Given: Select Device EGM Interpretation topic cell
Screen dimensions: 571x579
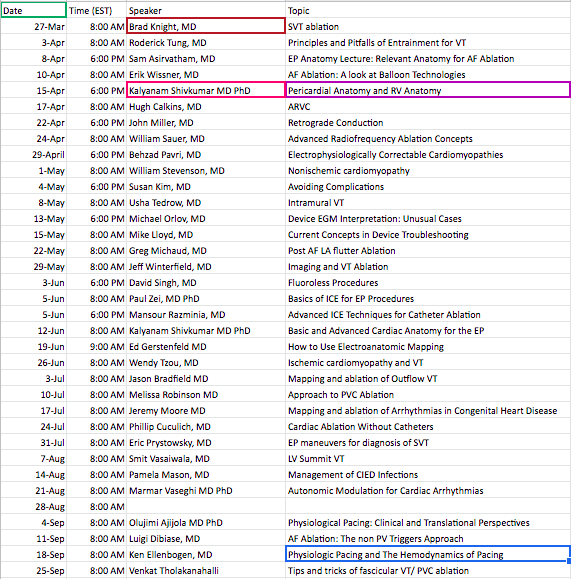Looking at the screenshot, I should tap(428, 218).
